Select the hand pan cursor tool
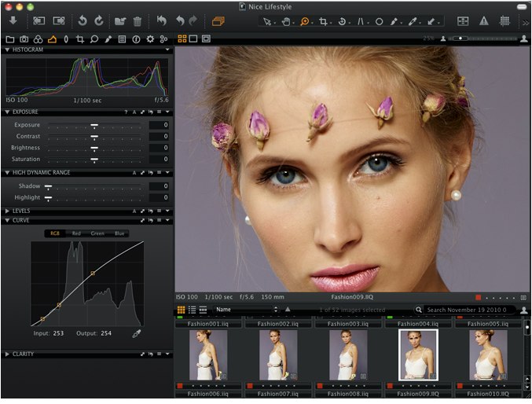The height and width of the screenshot is (404, 532). pyautogui.click(x=286, y=22)
